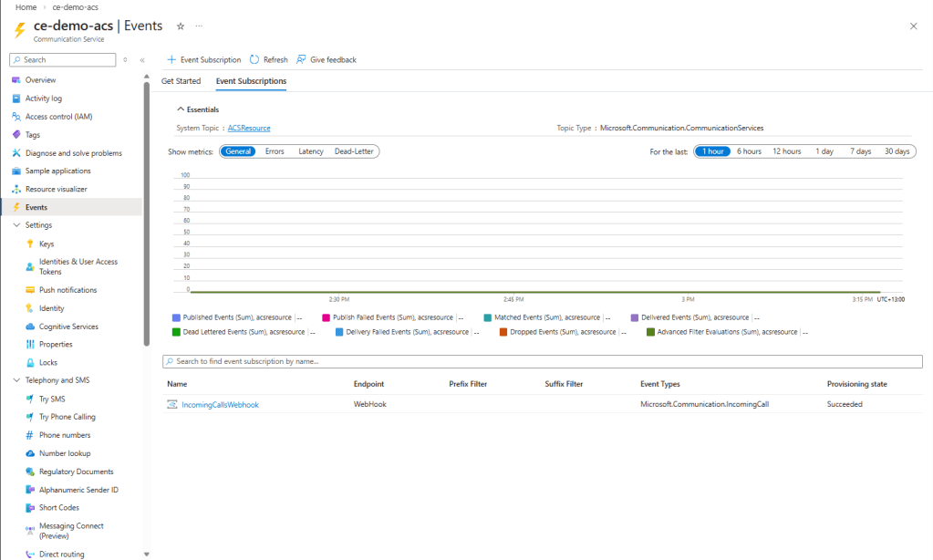Screen dimensions: 933x560
Task: Open Resource visualizer icon
Action: click(x=16, y=189)
